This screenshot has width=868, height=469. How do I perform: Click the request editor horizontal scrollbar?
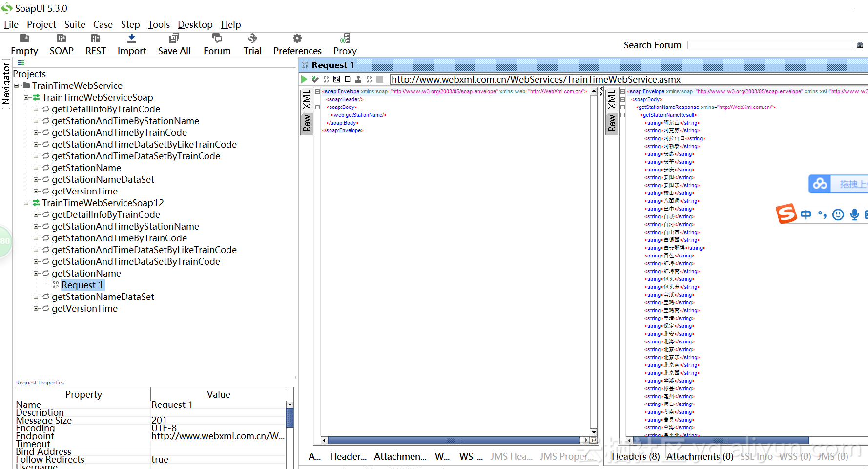(455, 440)
